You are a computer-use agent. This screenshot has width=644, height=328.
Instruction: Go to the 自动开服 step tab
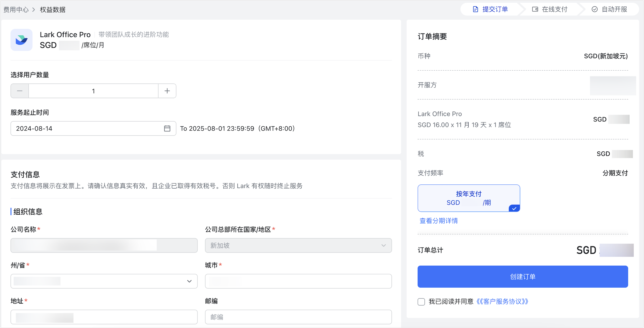tap(609, 10)
